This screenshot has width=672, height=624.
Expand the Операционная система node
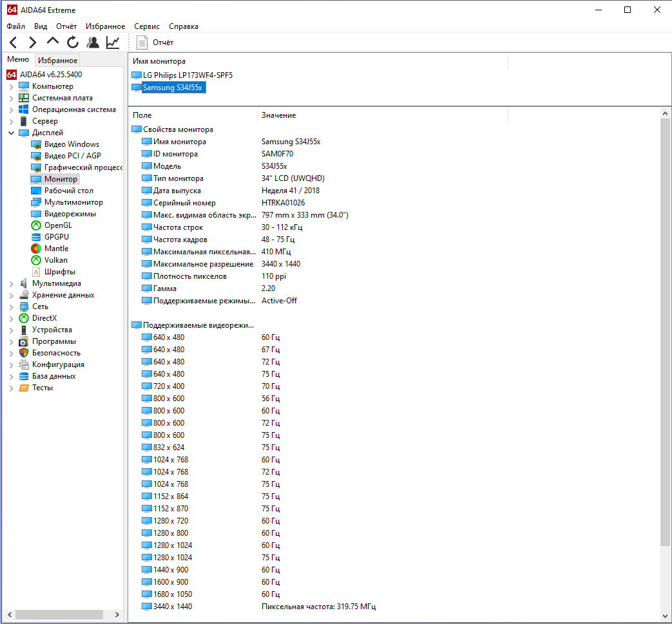click(12, 109)
